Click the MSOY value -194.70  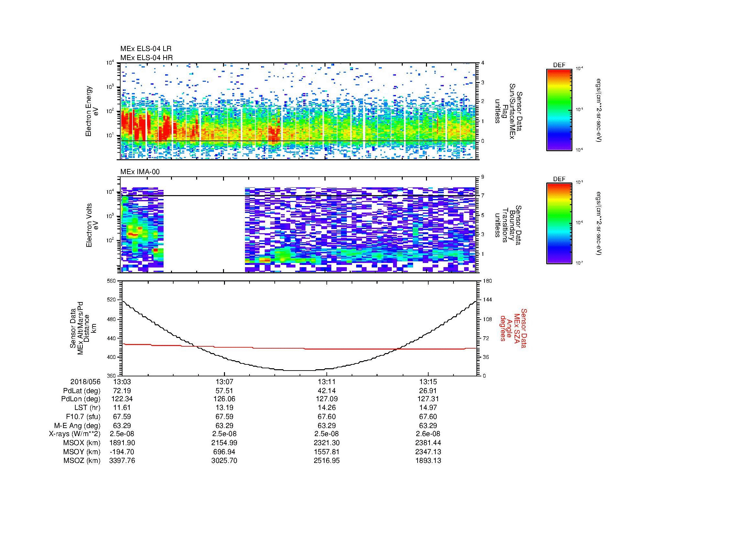point(122,452)
